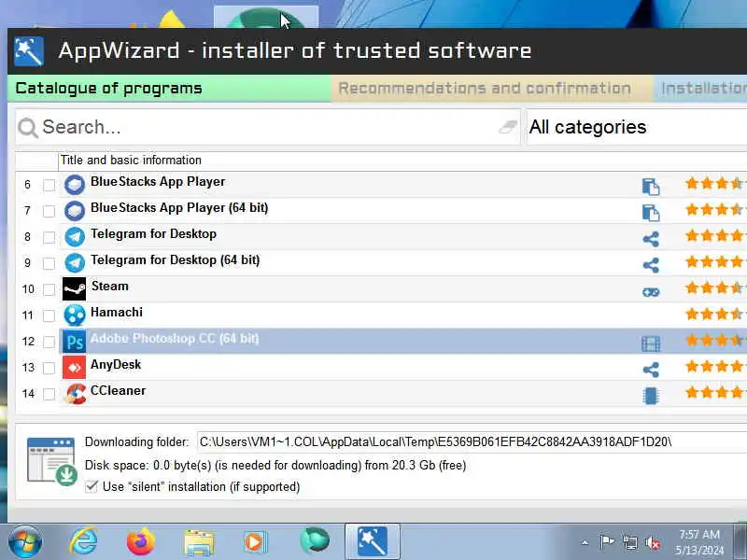Image resolution: width=747 pixels, height=560 pixels.
Task: Select Adobe Photoshop CC (64 bit) row title
Action: 175,339
